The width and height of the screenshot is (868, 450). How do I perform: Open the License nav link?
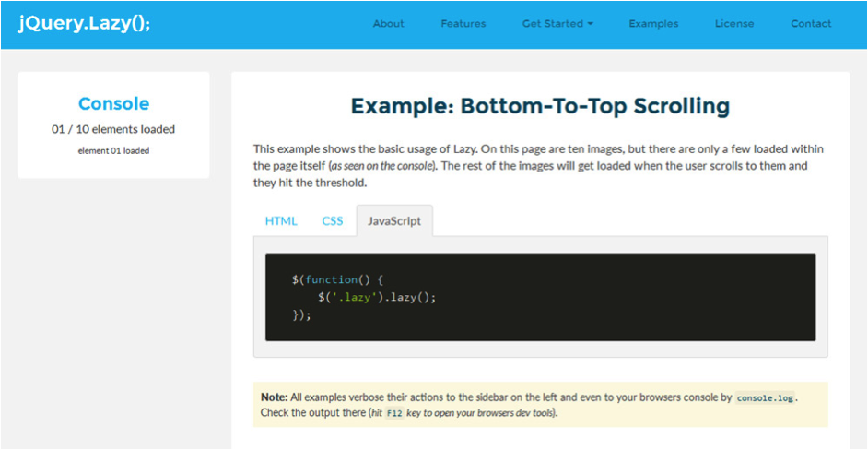(x=734, y=24)
